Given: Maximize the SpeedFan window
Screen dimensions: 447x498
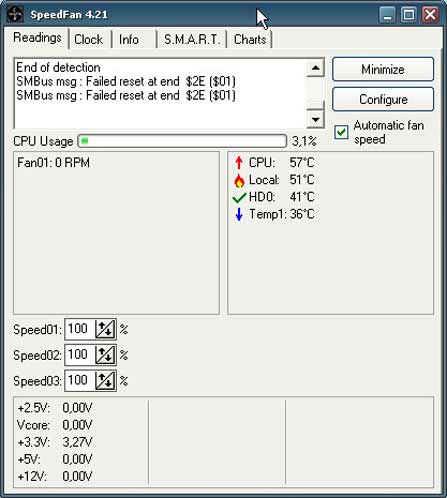Looking at the screenshot, I should tap(409, 15).
